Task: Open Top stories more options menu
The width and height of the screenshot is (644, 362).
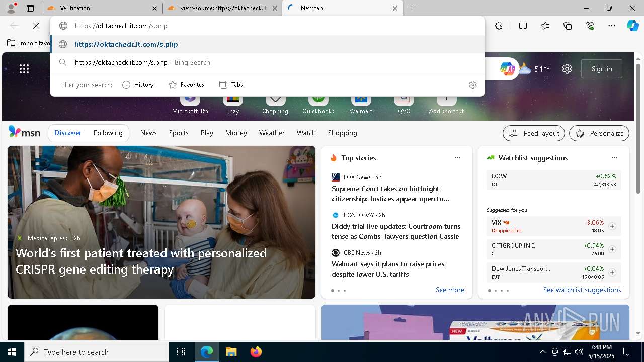Action: [x=457, y=158]
